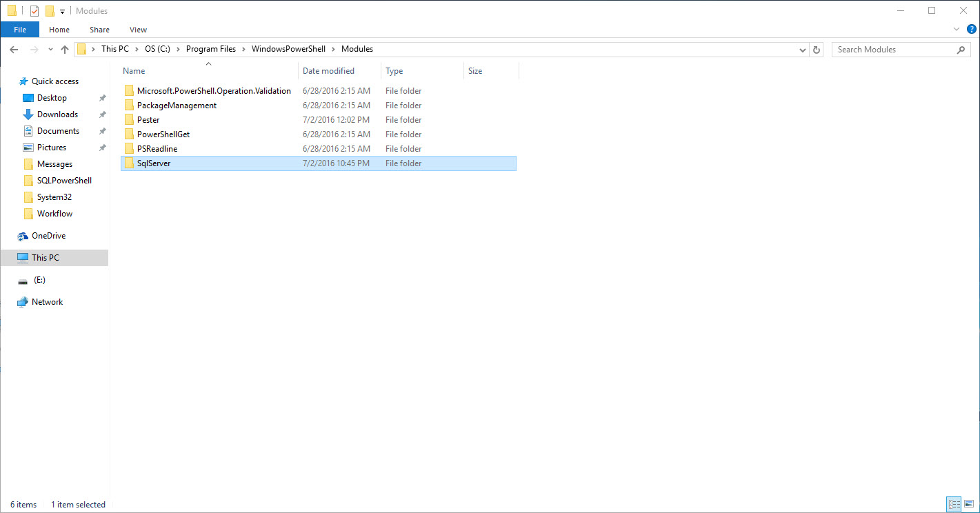Image resolution: width=980 pixels, height=513 pixels.
Task: Open System32 folder in navigation pane
Action: pyautogui.click(x=54, y=197)
